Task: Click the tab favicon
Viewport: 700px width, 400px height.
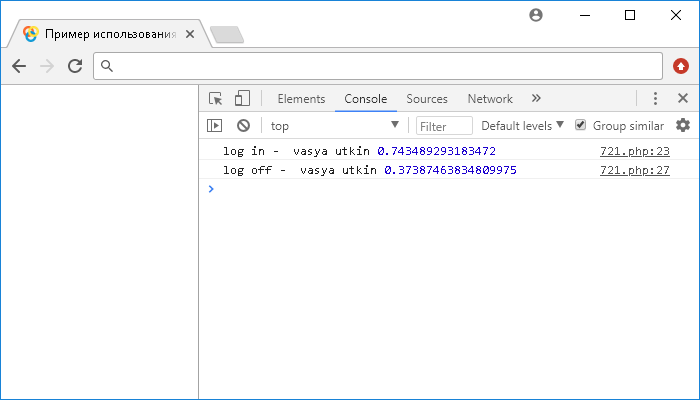Action: click(x=31, y=34)
